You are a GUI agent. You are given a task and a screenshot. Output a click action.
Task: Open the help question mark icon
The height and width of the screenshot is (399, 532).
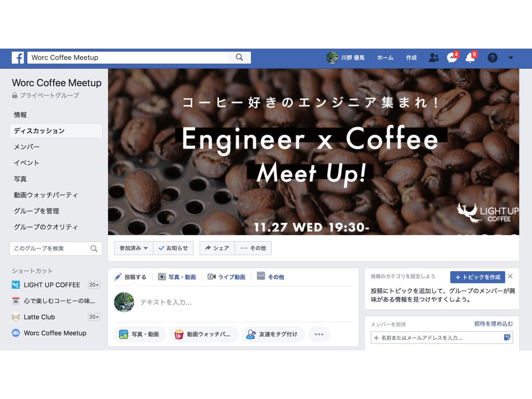(x=493, y=58)
